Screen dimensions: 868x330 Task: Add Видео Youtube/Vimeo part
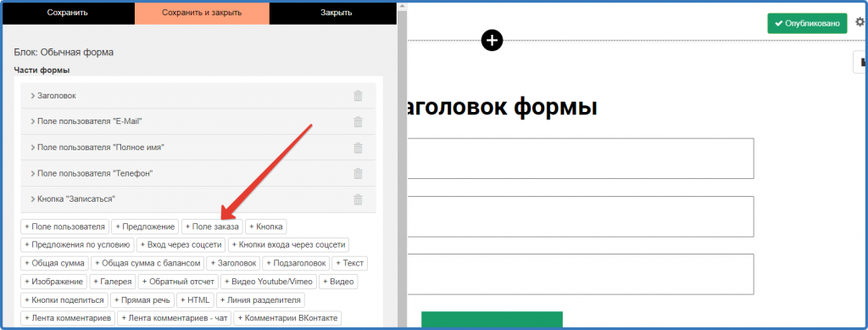point(270,282)
